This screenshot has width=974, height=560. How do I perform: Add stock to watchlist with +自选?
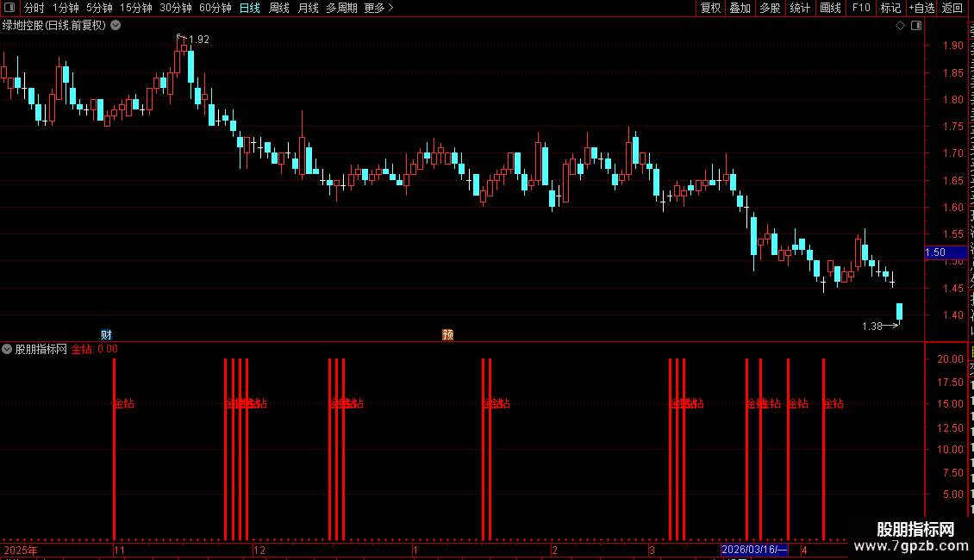coord(921,8)
